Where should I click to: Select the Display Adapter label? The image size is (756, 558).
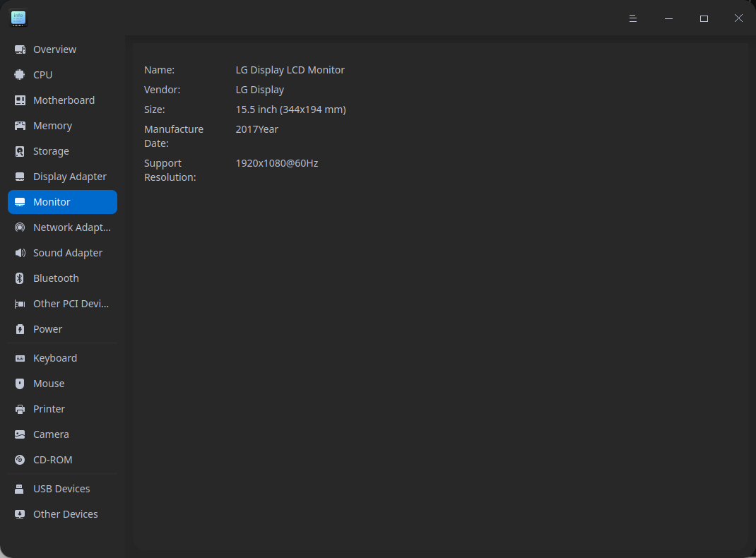coord(70,177)
